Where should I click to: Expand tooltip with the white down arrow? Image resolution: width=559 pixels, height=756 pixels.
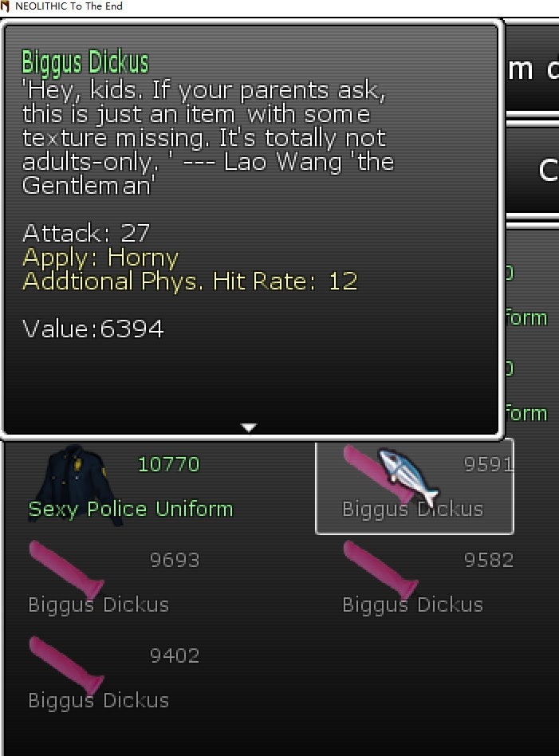tap(249, 427)
